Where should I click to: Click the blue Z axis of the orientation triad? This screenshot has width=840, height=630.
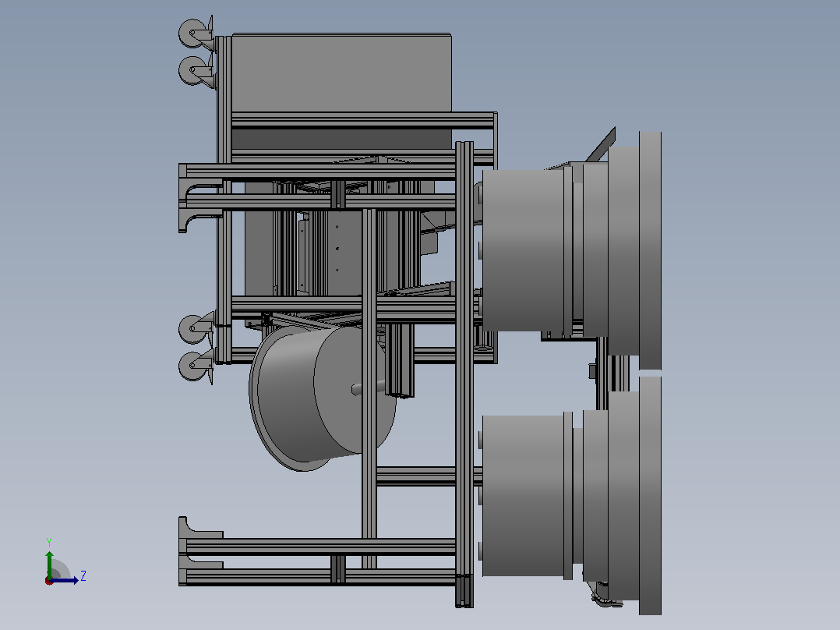pos(65,580)
